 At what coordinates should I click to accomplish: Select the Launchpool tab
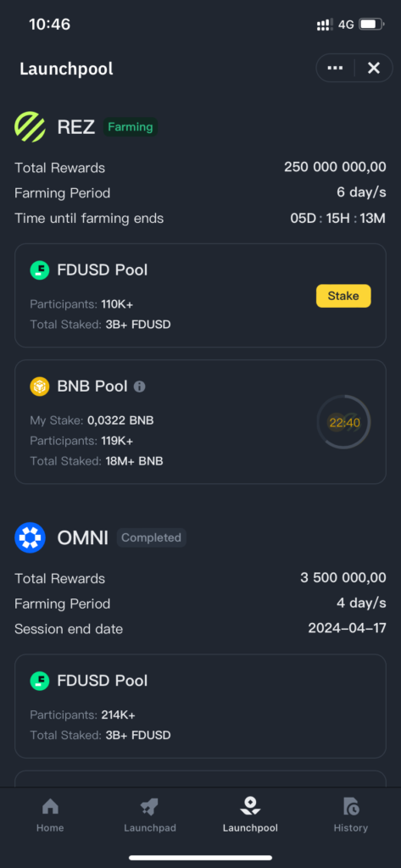pyautogui.click(x=250, y=816)
